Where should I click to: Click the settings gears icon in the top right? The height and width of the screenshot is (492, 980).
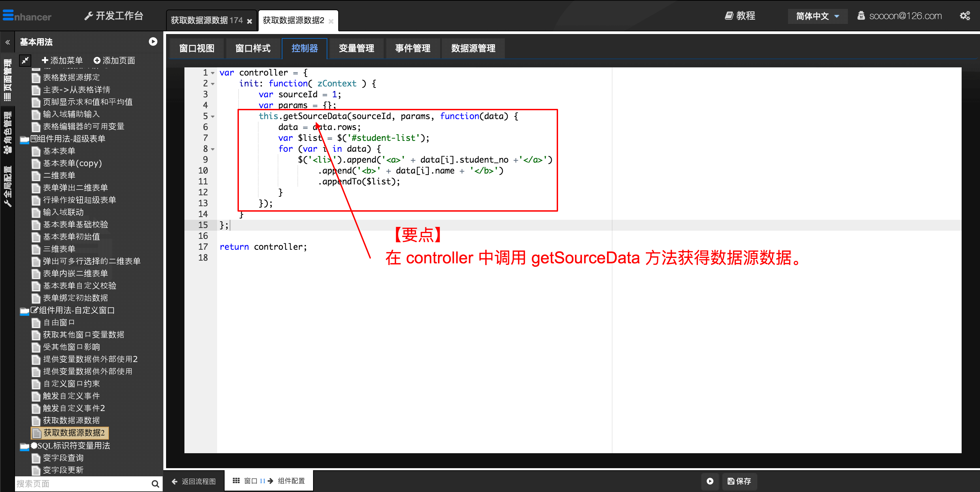(964, 16)
